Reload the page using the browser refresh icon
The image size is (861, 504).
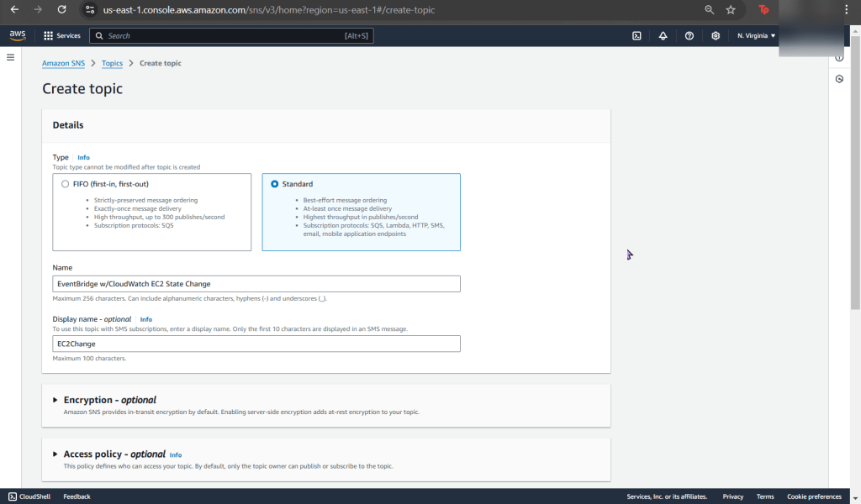pos(61,10)
